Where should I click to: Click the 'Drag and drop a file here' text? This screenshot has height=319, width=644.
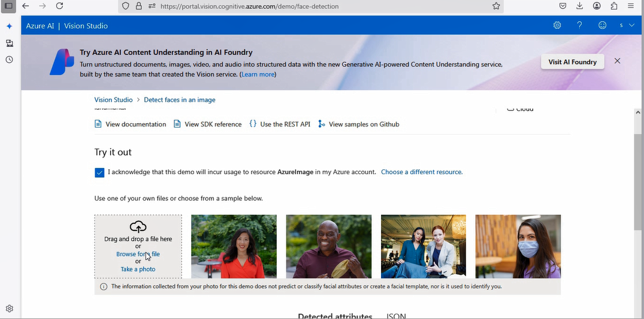(138, 239)
